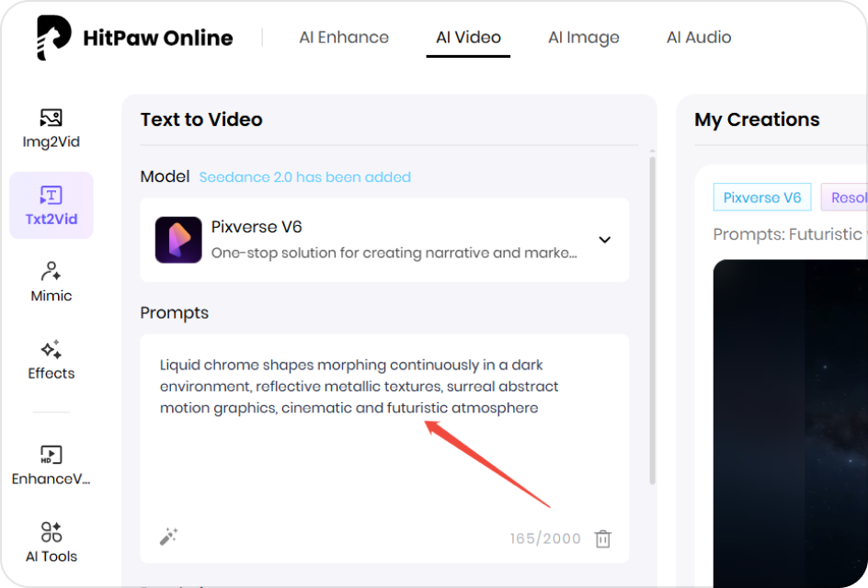The width and height of the screenshot is (868, 588).
Task: Click the One-stop solution model description
Action: 394,253
